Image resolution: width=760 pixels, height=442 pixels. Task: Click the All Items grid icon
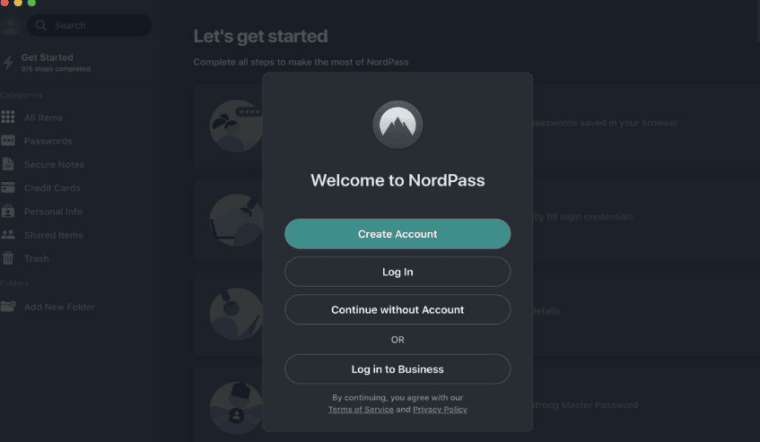[x=8, y=117]
